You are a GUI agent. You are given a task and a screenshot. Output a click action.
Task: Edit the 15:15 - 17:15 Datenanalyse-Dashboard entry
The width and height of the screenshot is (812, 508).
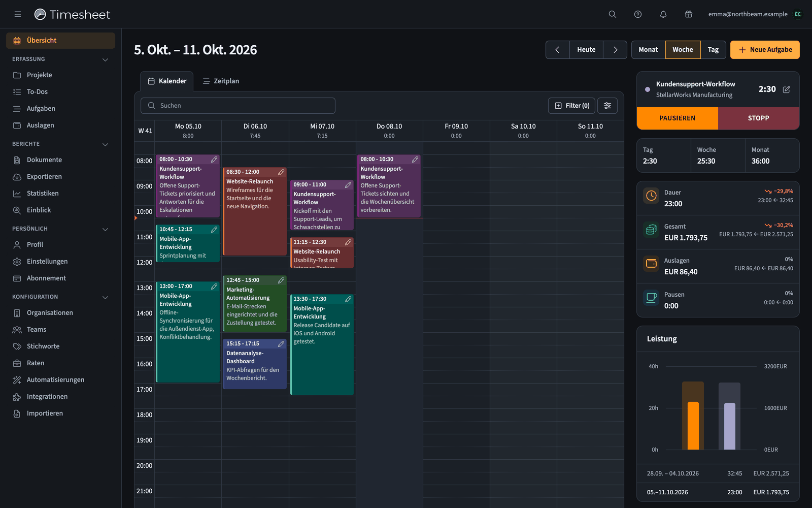(x=281, y=344)
